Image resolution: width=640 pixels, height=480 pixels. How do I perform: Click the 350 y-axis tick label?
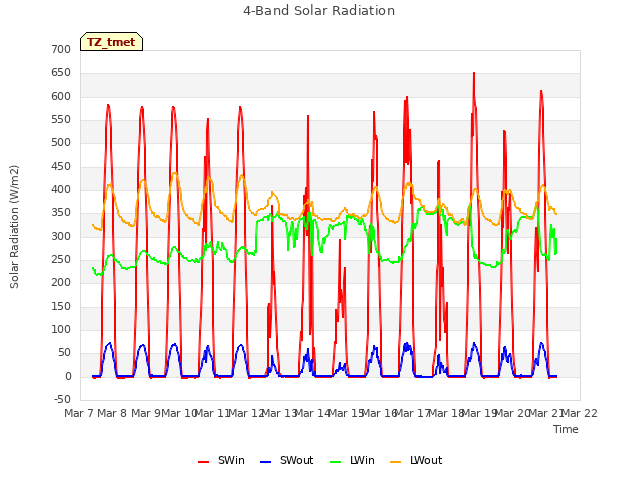click(61, 213)
